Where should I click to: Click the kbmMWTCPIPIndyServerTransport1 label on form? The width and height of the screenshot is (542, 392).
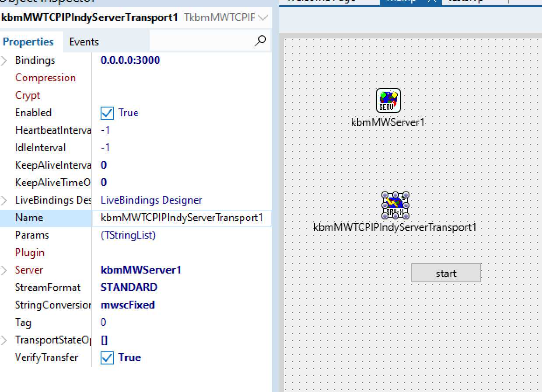click(x=395, y=227)
